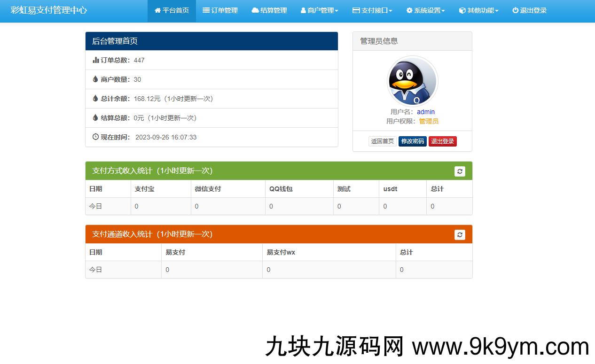595x364 pixels.
Task: Open the 支付接口 dropdown menu
Action: tap(372, 10)
